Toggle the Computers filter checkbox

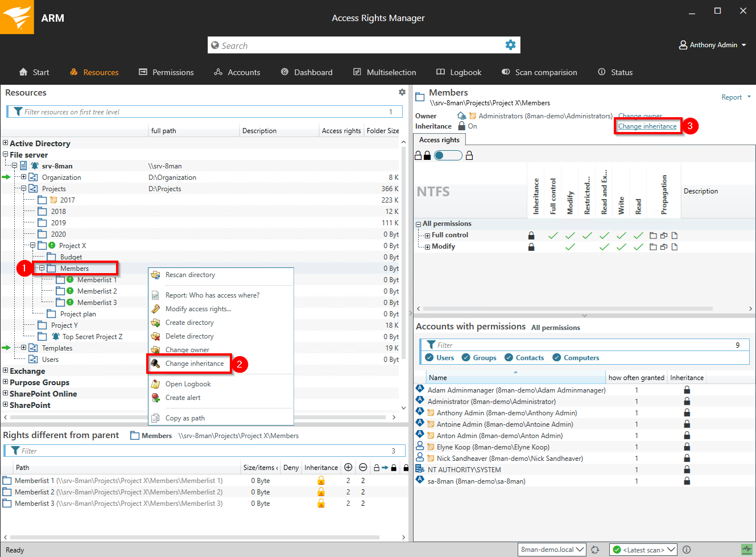[x=557, y=358]
